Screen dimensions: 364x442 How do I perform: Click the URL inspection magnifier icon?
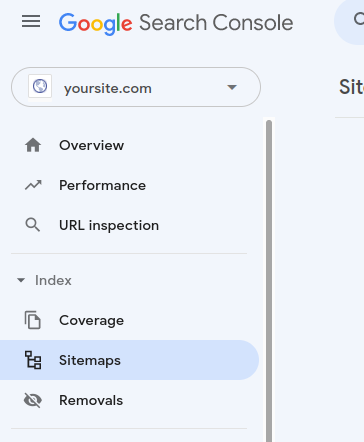[x=33, y=225]
